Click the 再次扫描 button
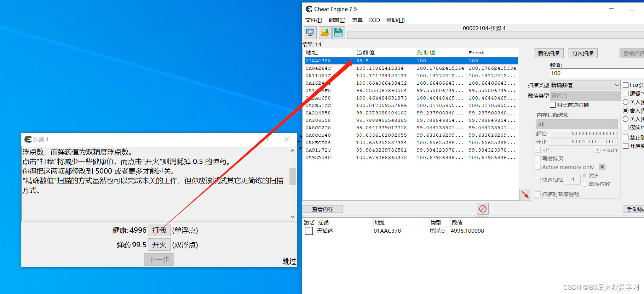 click(583, 53)
